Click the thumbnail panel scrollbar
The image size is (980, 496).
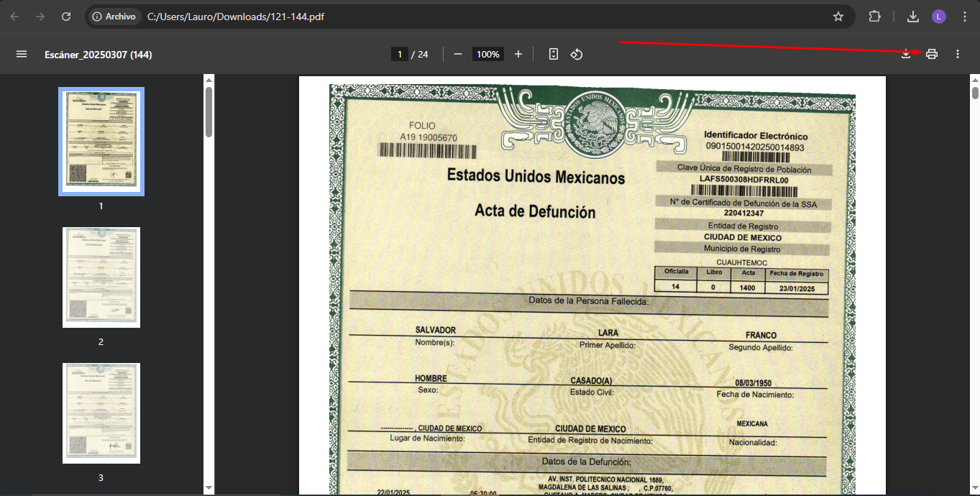(209, 112)
